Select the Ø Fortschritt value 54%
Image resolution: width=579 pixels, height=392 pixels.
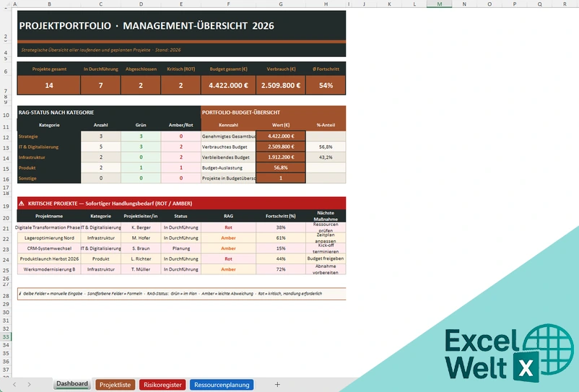[x=326, y=85]
